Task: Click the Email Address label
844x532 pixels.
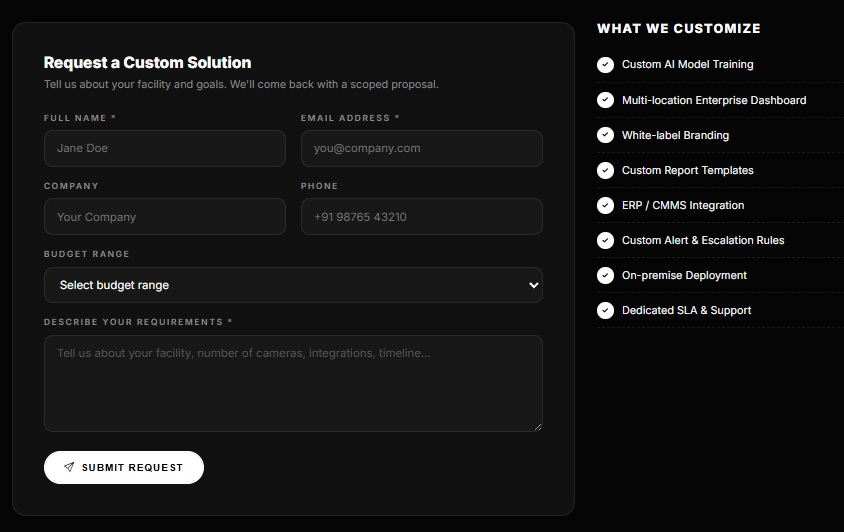Action: [350, 118]
